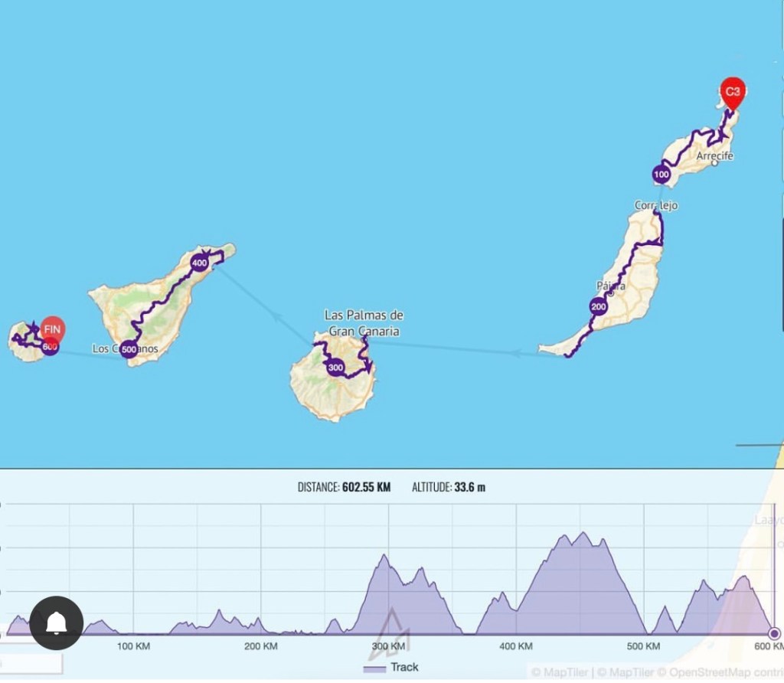Click the Pájara town label
This screenshot has width=784, height=683.
point(610,286)
